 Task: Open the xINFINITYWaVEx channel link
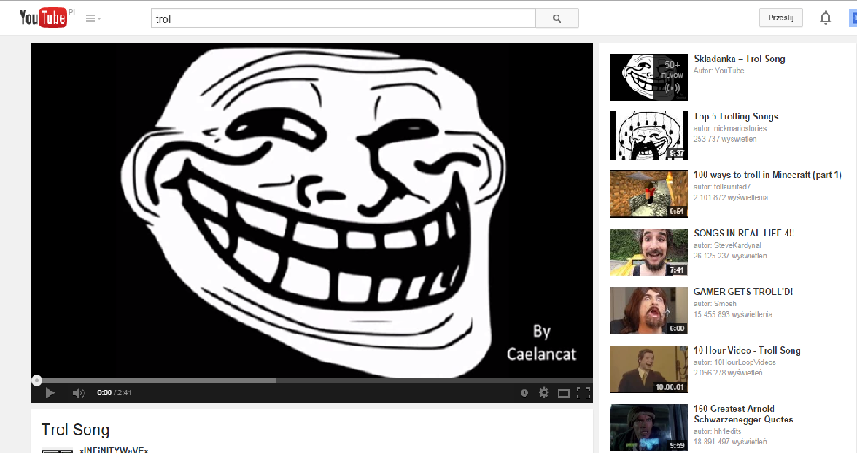[x=114, y=450]
